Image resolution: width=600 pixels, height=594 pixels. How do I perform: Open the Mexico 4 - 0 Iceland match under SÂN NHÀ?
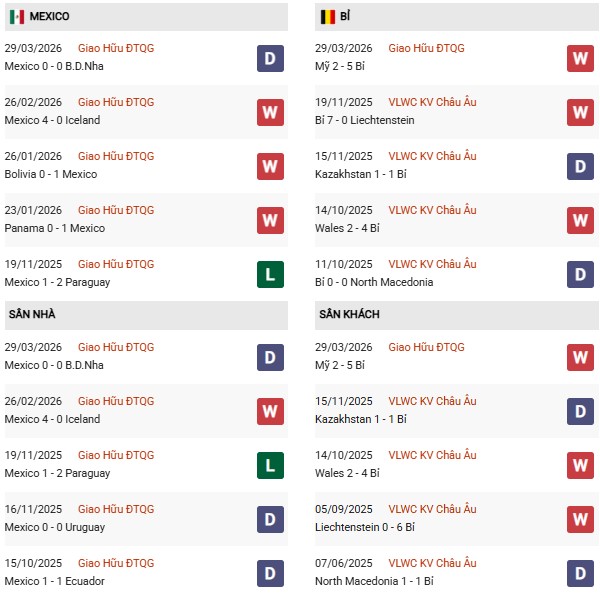coord(53,419)
